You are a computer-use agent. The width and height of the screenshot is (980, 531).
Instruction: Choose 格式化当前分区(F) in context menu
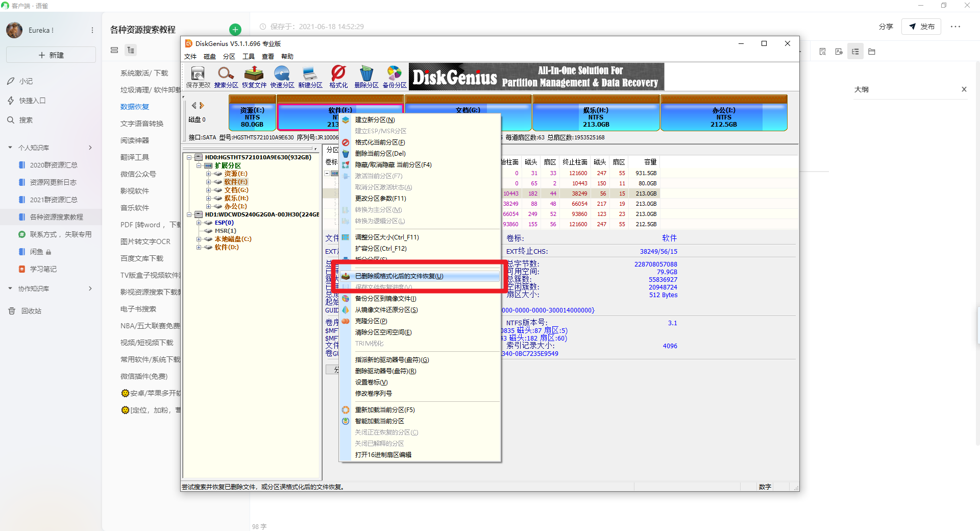[420, 142]
